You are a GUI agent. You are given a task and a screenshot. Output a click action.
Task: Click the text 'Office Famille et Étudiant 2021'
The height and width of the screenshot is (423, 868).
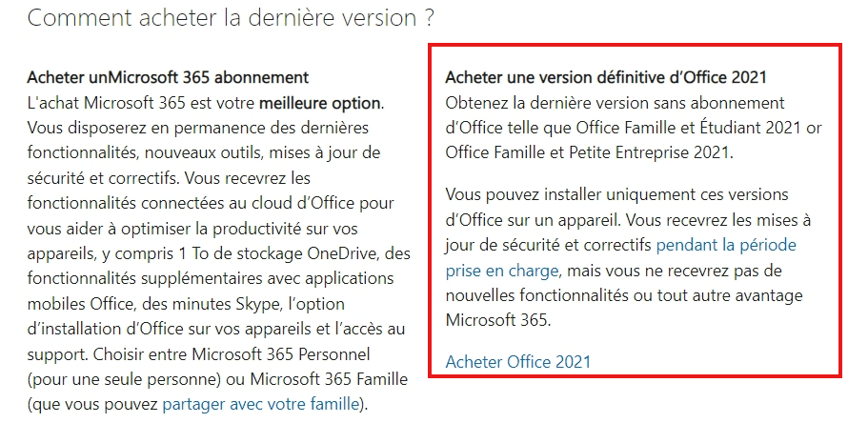688,128
